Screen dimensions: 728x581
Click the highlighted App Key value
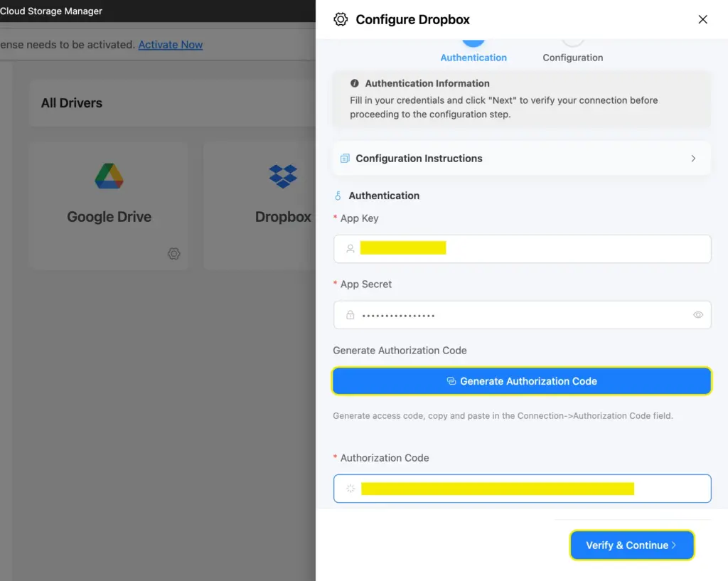coord(404,248)
